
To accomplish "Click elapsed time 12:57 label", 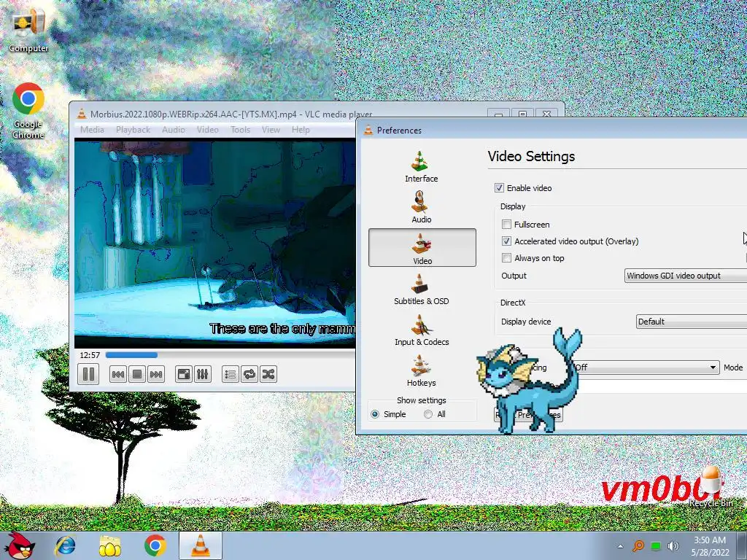I will tap(90, 355).
